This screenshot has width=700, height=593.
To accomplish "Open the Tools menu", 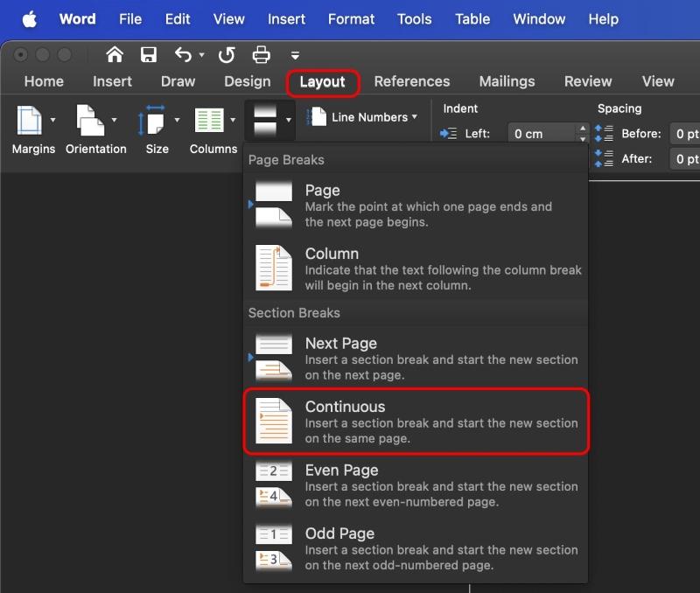I will (x=414, y=19).
